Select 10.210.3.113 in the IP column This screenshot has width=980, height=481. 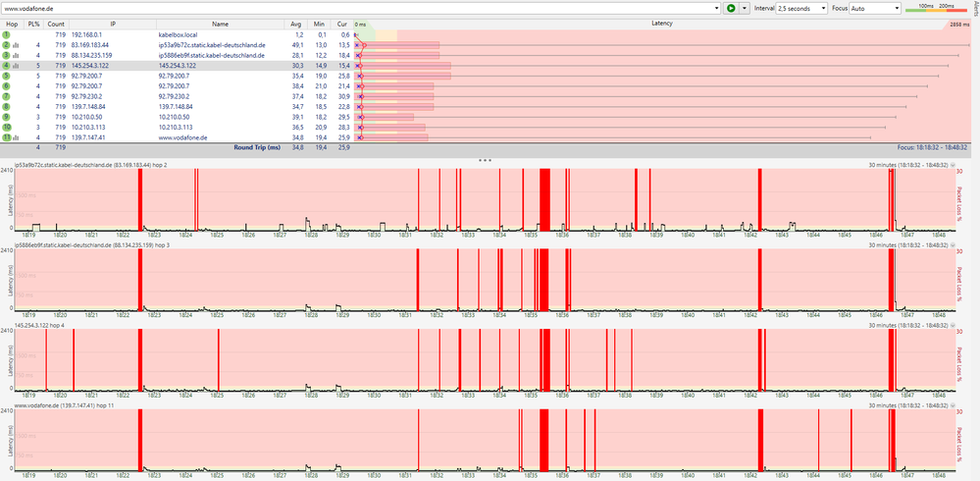[88, 127]
